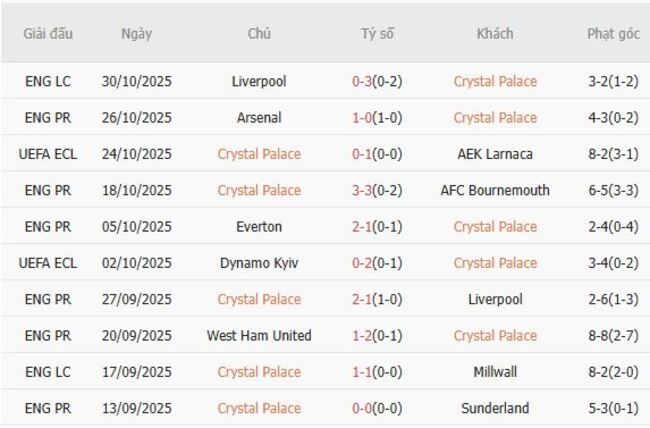650x428 pixels.
Task: Open the 0-3 score of Liverpool match
Action: click(x=362, y=81)
